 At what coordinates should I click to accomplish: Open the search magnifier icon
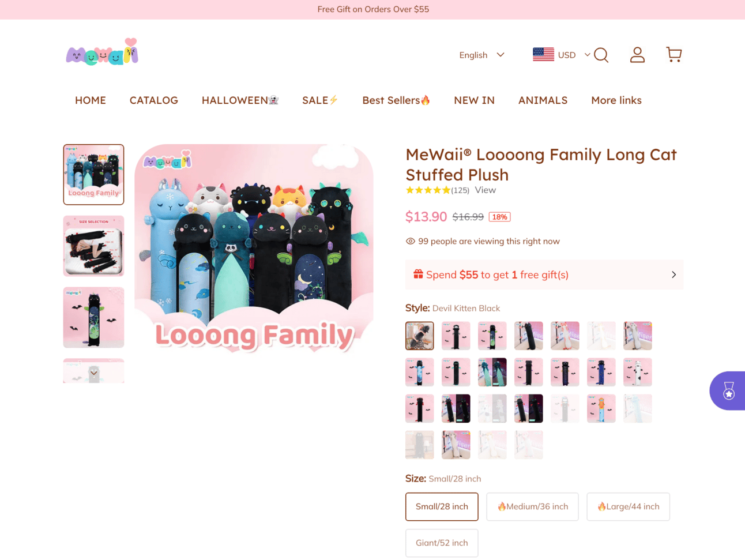point(601,55)
